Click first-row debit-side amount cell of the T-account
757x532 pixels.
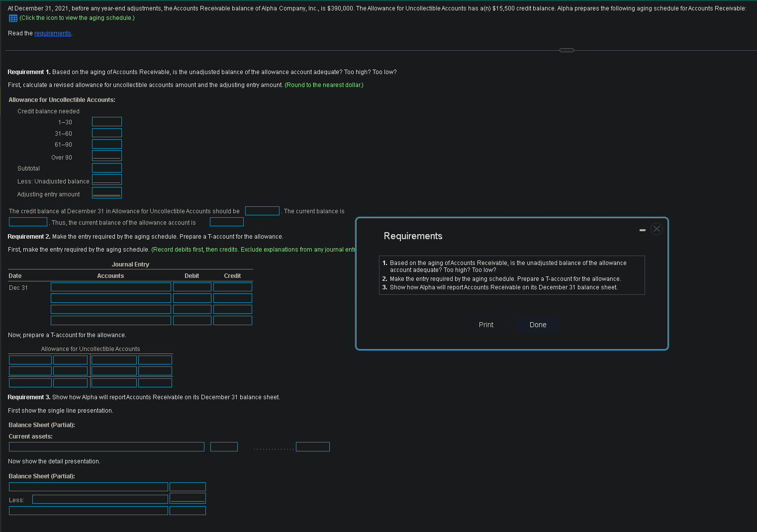[x=71, y=360]
